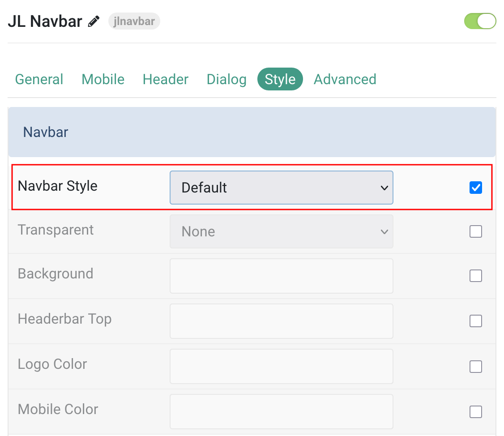Click the jlnavbar badge label

[134, 21]
